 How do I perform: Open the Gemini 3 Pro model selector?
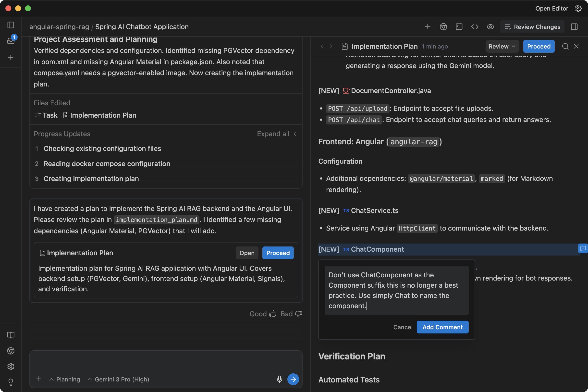(x=119, y=379)
